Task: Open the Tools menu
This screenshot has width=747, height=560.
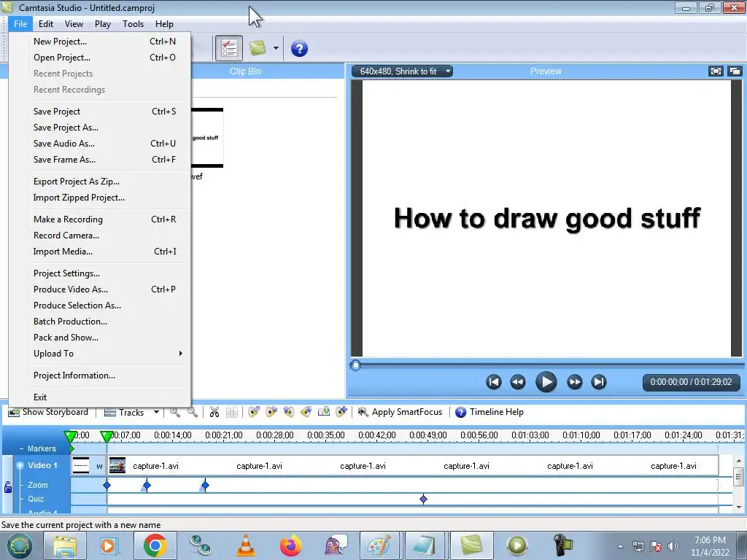Action: point(133,24)
